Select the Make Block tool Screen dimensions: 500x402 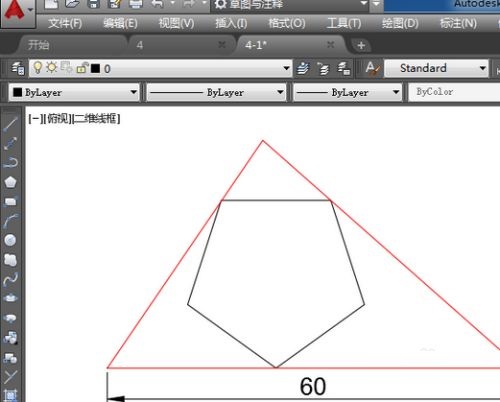coord(10,358)
